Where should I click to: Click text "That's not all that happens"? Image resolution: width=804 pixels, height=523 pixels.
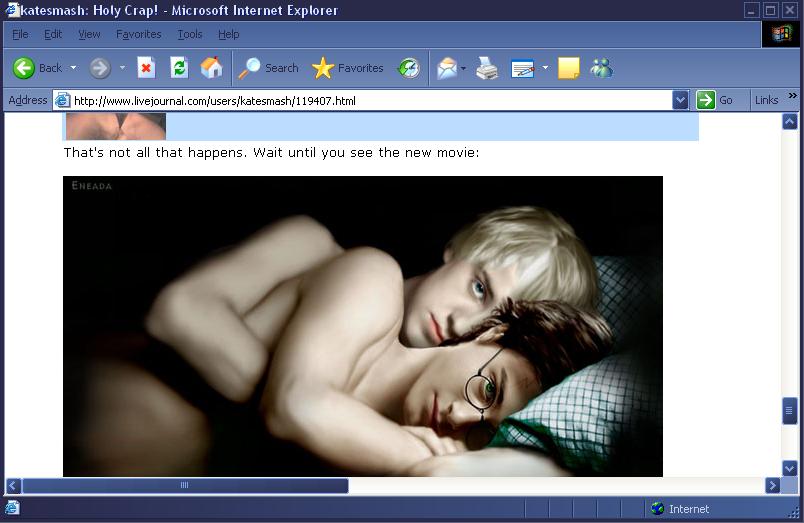pos(154,152)
